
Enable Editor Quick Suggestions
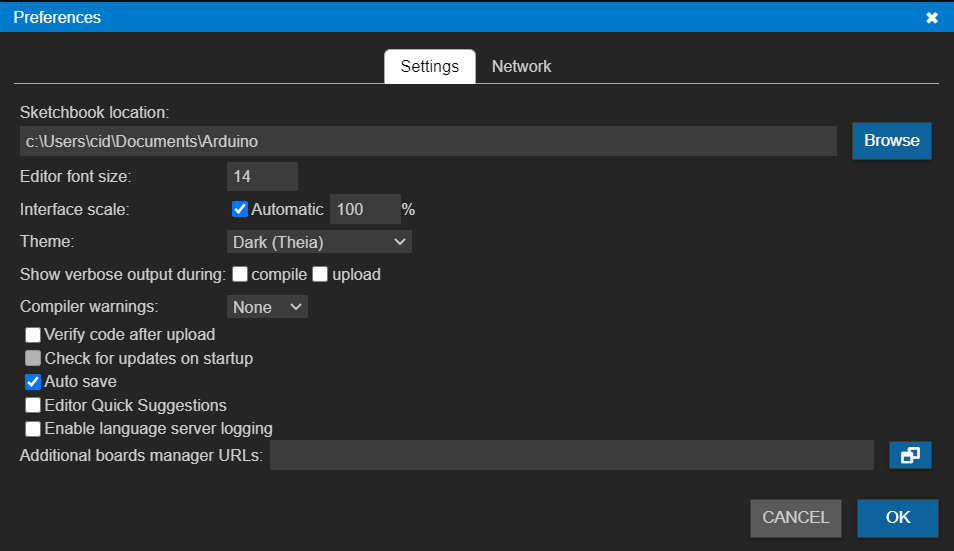[x=33, y=405]
